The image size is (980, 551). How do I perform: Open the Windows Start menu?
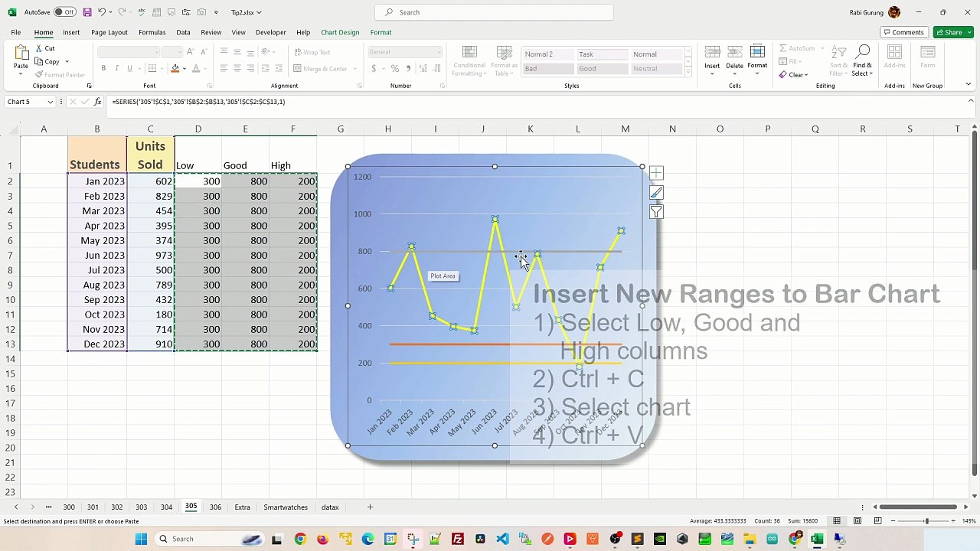point(141,539)
